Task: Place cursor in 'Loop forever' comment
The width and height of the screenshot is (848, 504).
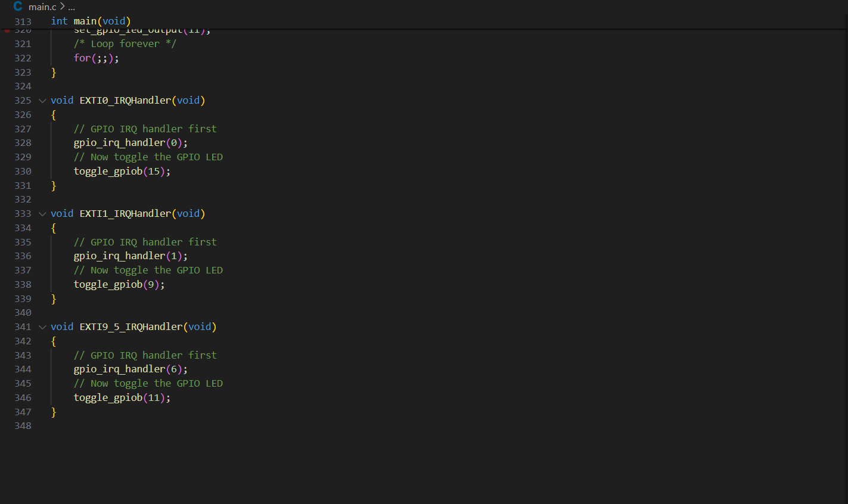Action: (125, 44)
